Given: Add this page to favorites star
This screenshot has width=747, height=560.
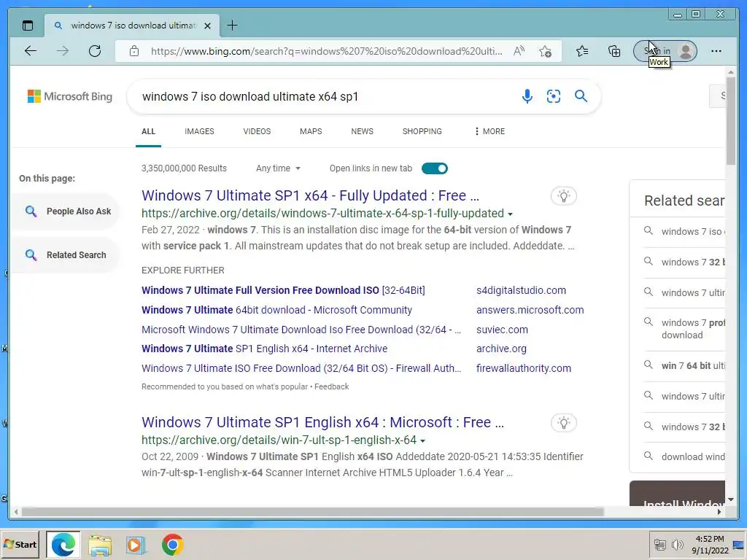Looking at the screenshot, I should [546, 51].
